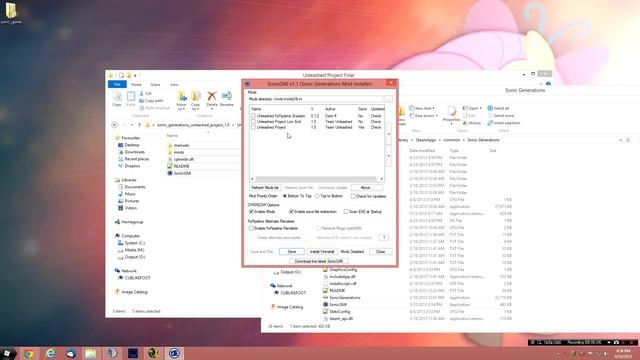Open the Easy access dropdown
Image resolution: width=640 pixels, height=360 pixels.
tap(423, 116)
